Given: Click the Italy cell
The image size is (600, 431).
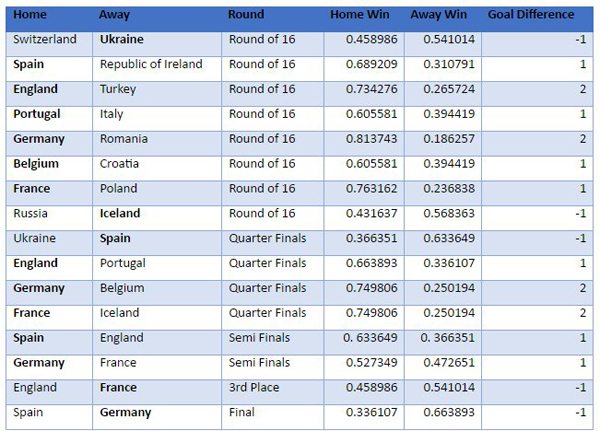Looking at the screenshot, I should 112,114.
